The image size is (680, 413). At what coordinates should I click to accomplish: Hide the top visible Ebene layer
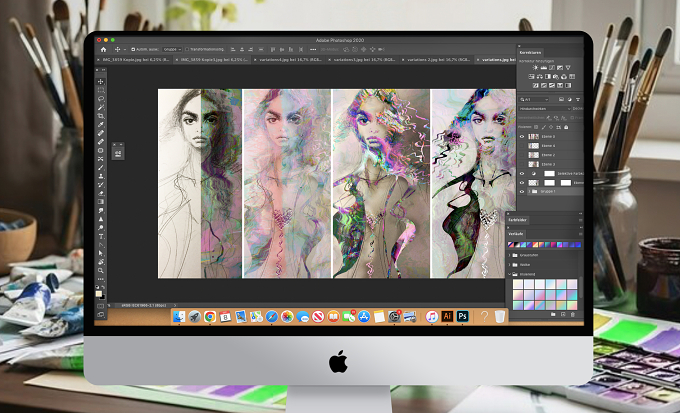click(522, 137)
